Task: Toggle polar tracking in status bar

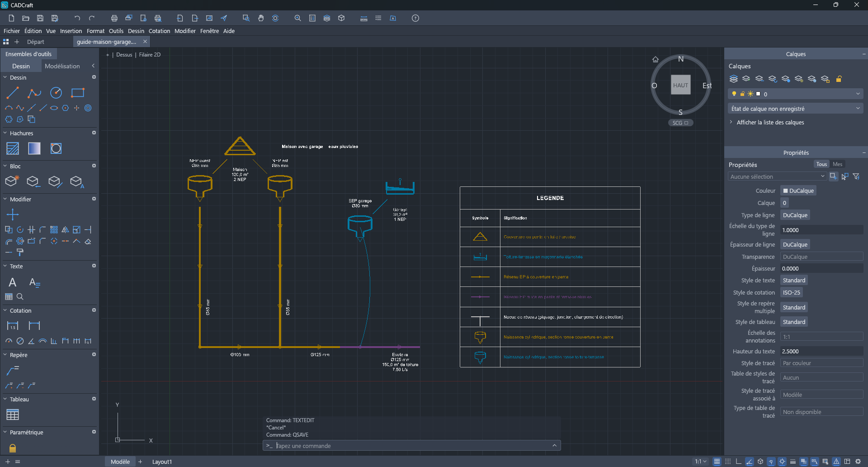Action: click(x=749, y=462)
